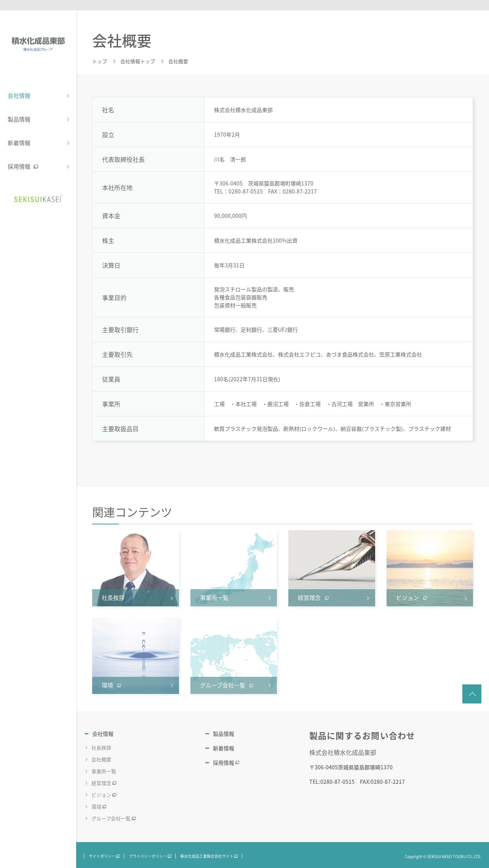Expand the 新着情報 sidebar chevron

(x=68, y=143)
